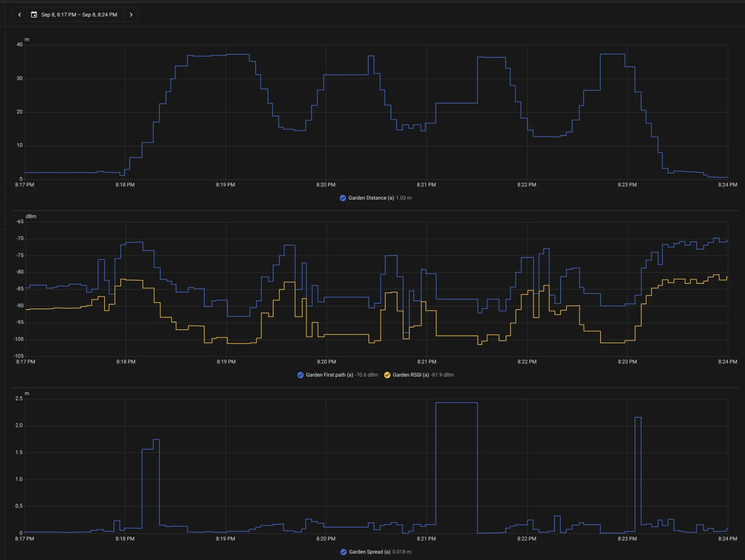Go to next time range arrow
The image size is (745, 560).
131,15
